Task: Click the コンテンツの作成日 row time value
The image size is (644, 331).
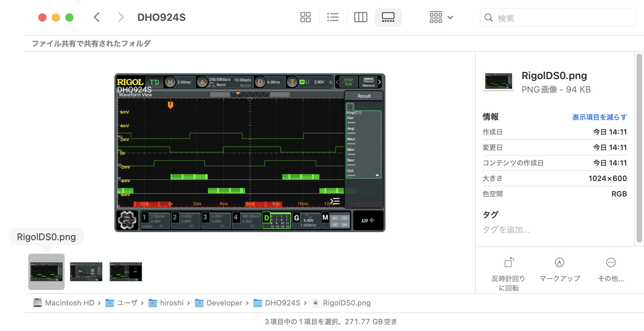Action: pos(610,163)
